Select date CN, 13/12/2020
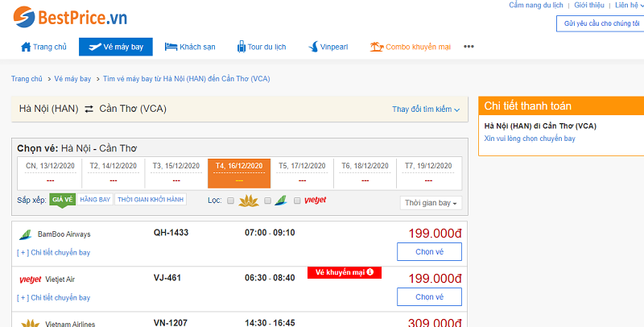644x327 pixels. pyautogui.click(x=50, y=173)
